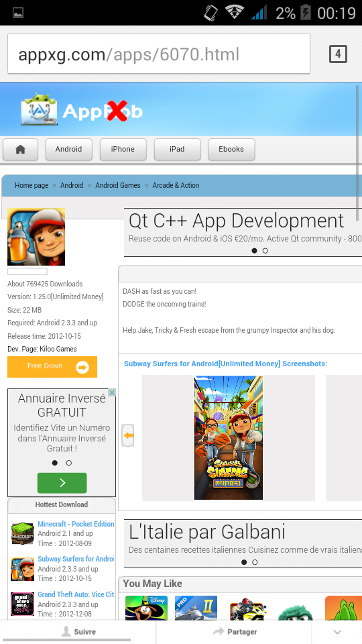Tap the orange Free Down button
362x644 pixels.
click(52, 367)
